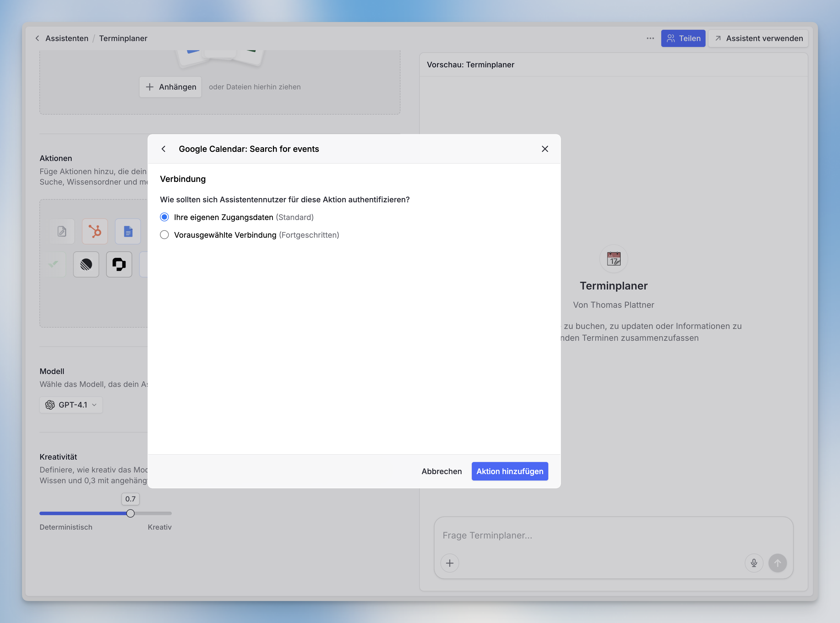Click the Kreativität slider handle
Screen dimensions: 840x623
130,513
